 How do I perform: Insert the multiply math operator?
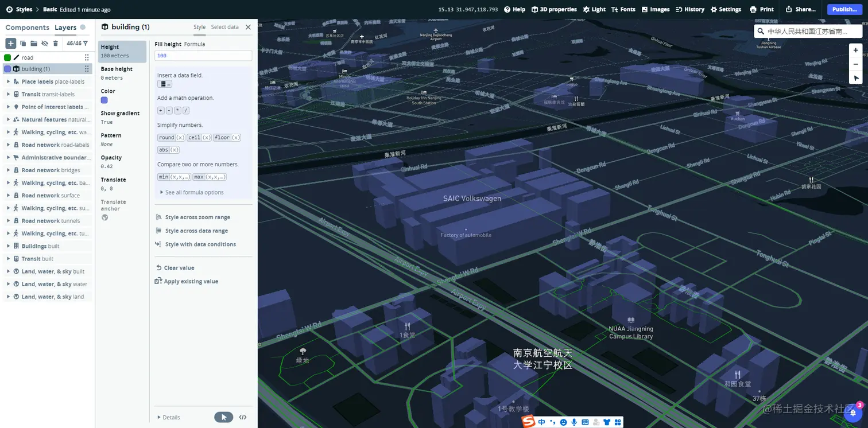(177, 110)
